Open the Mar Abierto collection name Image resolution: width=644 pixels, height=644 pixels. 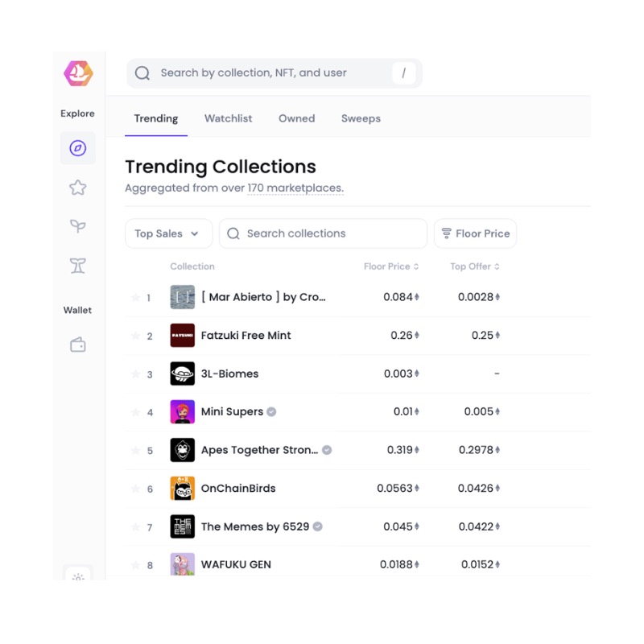pos(263,297)
